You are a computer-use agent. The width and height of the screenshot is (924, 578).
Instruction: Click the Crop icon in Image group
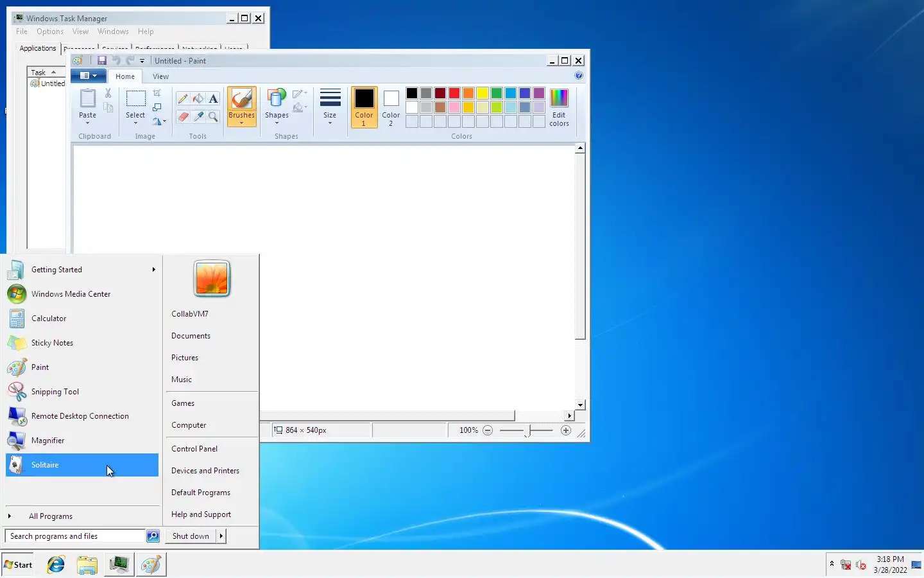(157, 94)
